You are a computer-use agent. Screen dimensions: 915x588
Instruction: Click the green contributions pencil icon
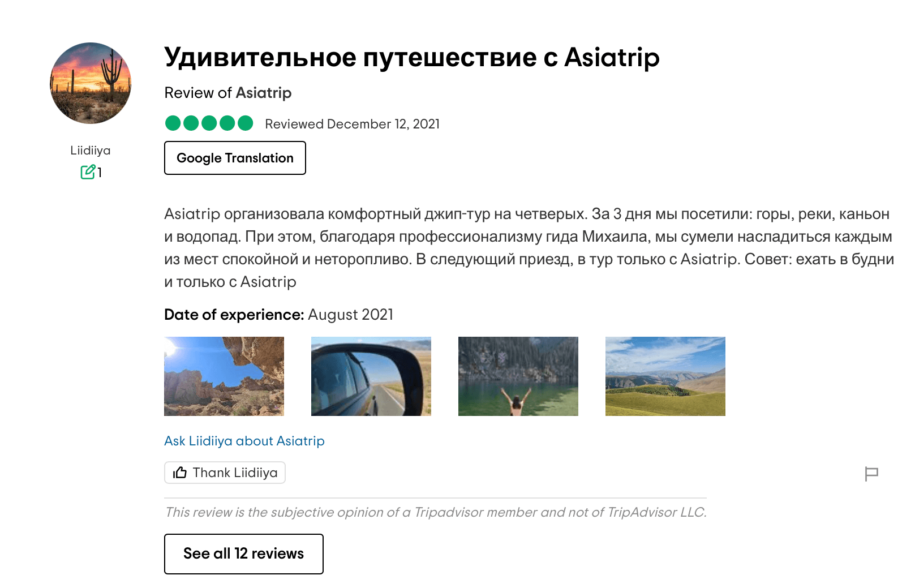coord(88,171)
